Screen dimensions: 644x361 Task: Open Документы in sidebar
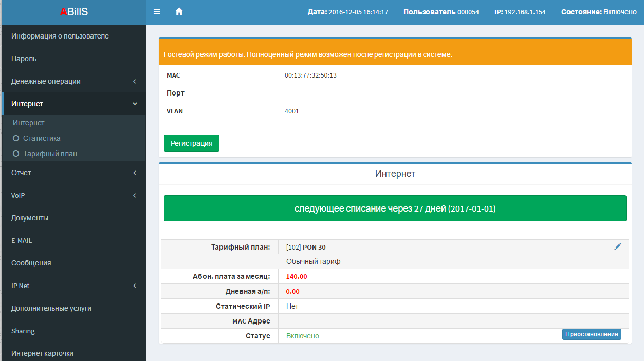[30, 218]
